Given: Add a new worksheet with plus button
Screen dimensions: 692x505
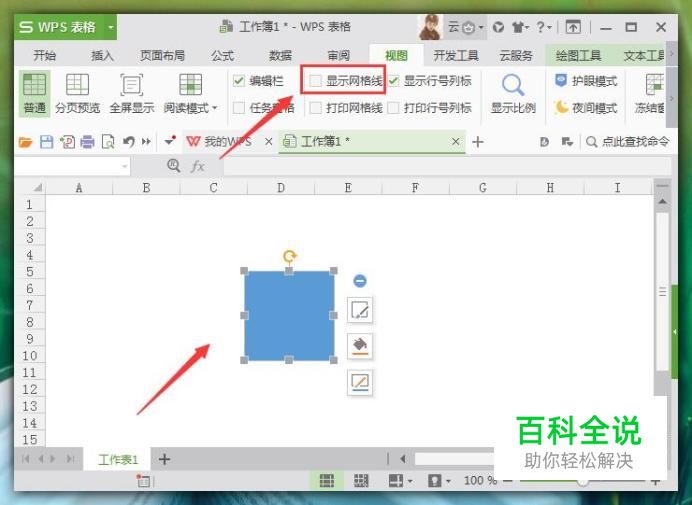Looking at the screenshot, I should [164, 460].
